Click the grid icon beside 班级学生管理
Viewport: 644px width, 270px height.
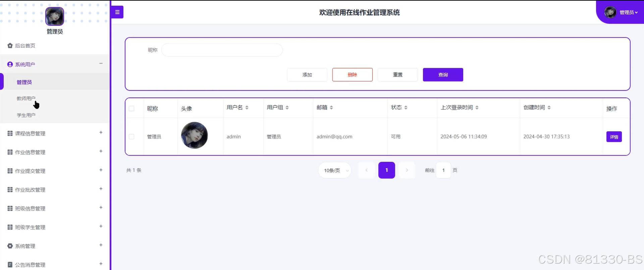pos(10,227)
